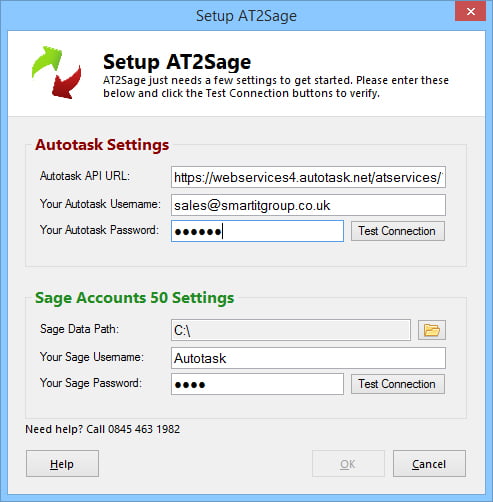The width and height of the screenshot is (493, 502).
Task: Test the Autotask connection
Action: click(x=398, y=231)
